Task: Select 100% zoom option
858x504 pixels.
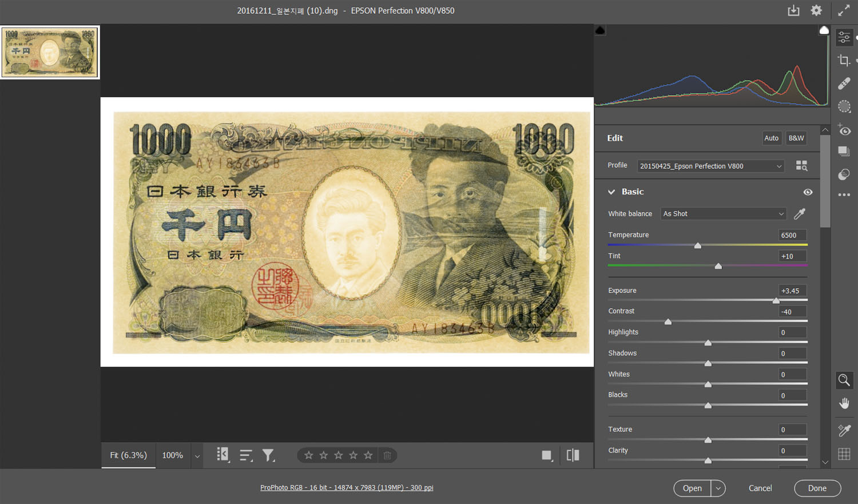Action: [x=173, y=455]
